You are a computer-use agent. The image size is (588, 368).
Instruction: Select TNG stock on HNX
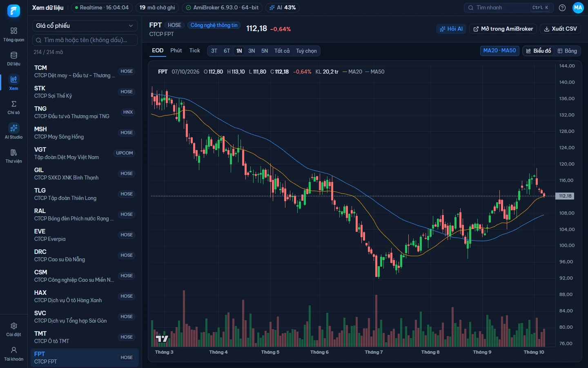click(85, 112)
